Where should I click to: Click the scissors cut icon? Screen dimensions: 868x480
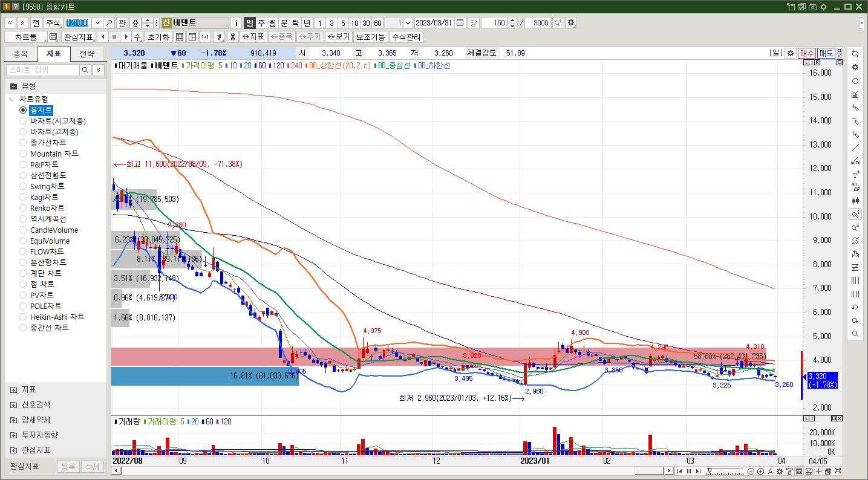coord(232,37)
